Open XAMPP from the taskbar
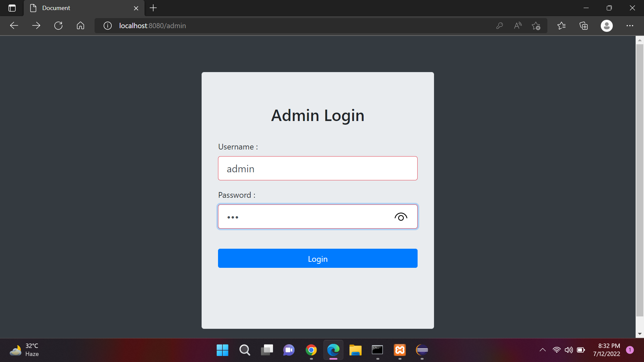This screenshot has height=362, width=644. [x=399, y=350]
